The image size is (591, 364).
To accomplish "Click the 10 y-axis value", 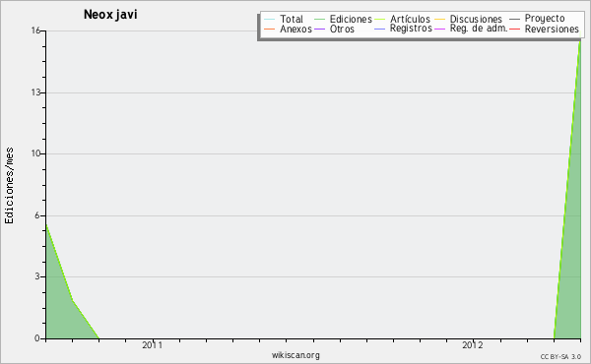I will click(35, 153).
